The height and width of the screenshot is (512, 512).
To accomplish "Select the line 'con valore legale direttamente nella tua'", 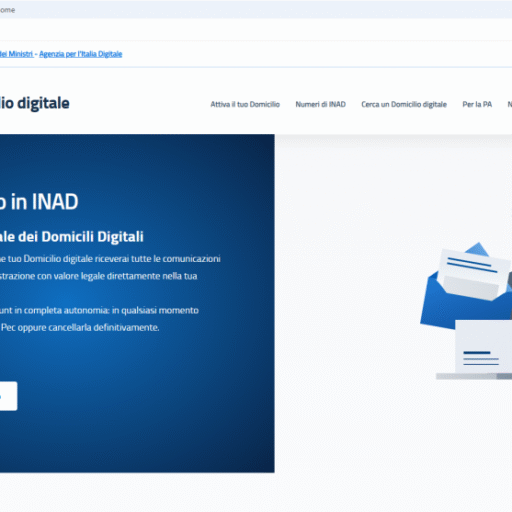I will click(x=117, y=276).
